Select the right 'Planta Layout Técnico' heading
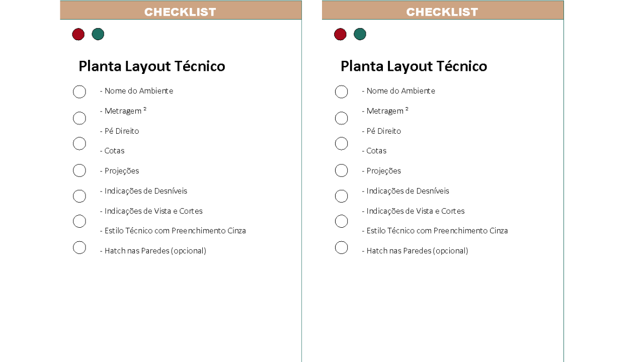This screenshot has height=362, width=644. coord(414,66)
